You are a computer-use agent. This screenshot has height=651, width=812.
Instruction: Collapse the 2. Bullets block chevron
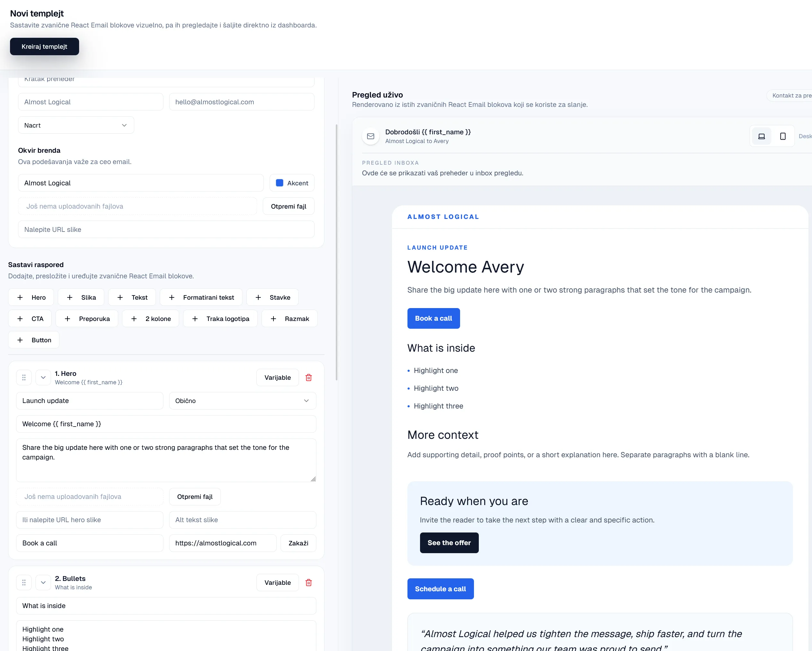[43, 583]
